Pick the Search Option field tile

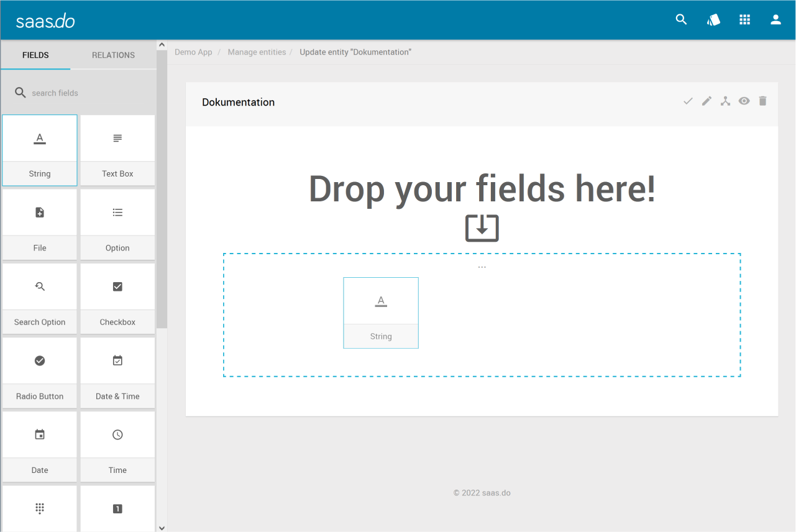pos(40,297)
